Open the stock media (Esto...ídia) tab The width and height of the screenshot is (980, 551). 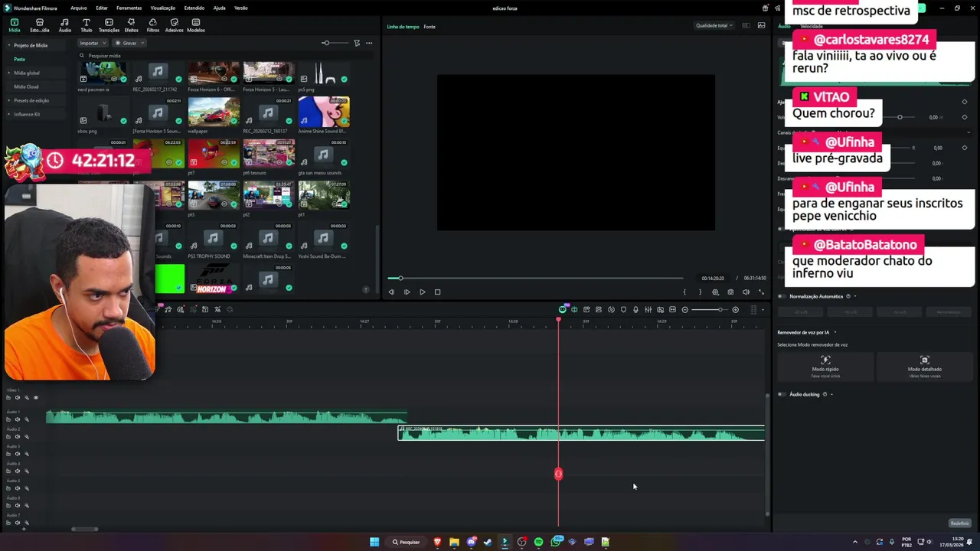(40, 25)
